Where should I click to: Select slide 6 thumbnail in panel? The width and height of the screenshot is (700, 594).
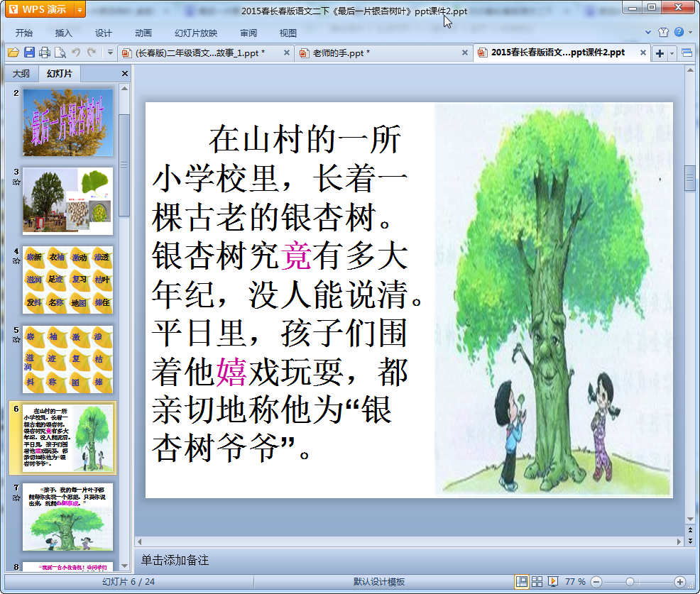(x=68, y=438)
